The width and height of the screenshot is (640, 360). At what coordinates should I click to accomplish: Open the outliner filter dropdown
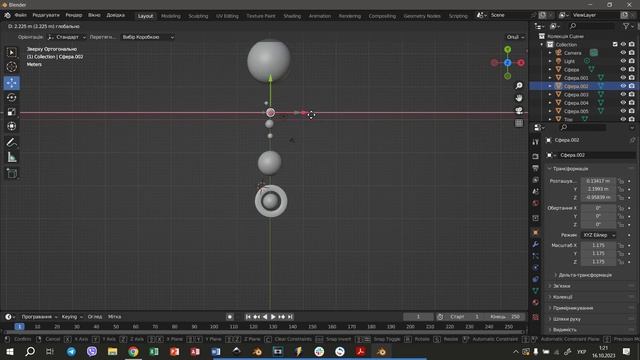(x=628, y=26)
